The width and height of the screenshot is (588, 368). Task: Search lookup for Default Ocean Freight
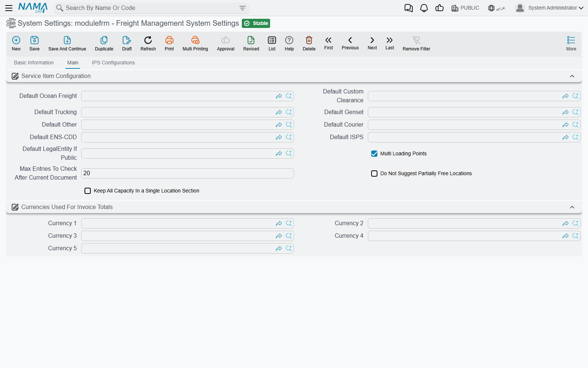289,96
